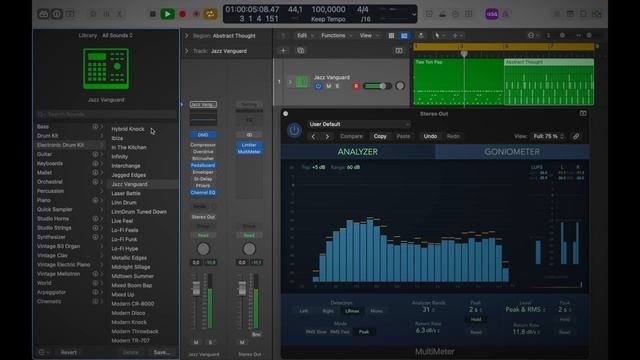The image size is (640, 360).
Task: Toggle the MultiMeter plug-in power button
Action: [x=294, y=130]
